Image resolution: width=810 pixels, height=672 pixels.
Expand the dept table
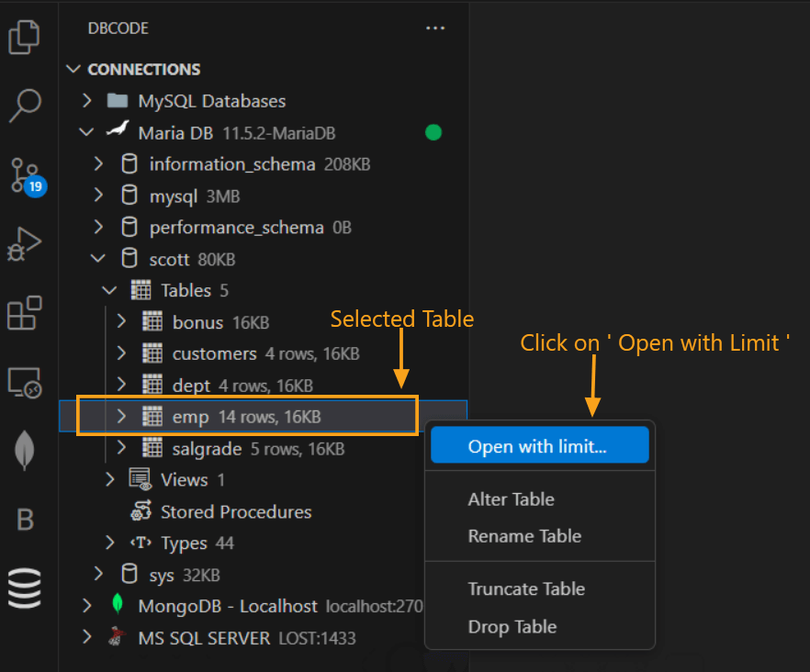[121, 385]
